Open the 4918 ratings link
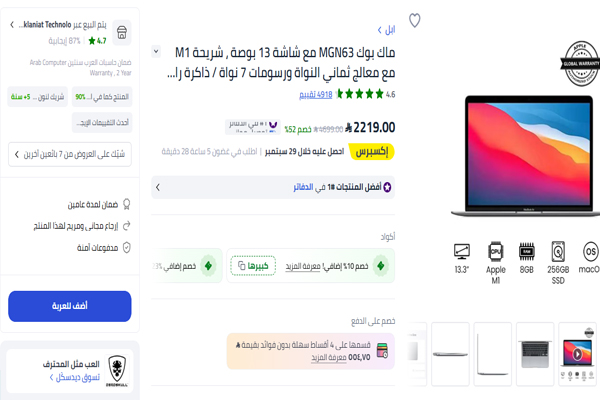Screen dimensions: 600x400 [x=316, y=95]
